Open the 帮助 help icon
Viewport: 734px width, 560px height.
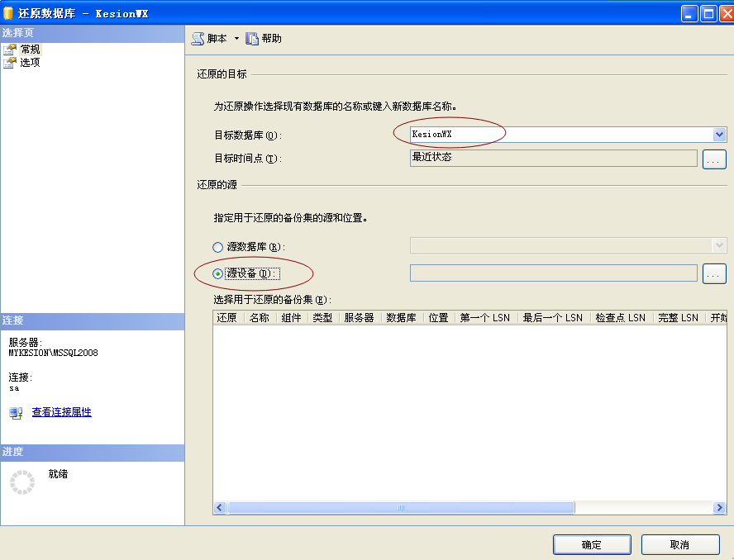click(252, 39)
